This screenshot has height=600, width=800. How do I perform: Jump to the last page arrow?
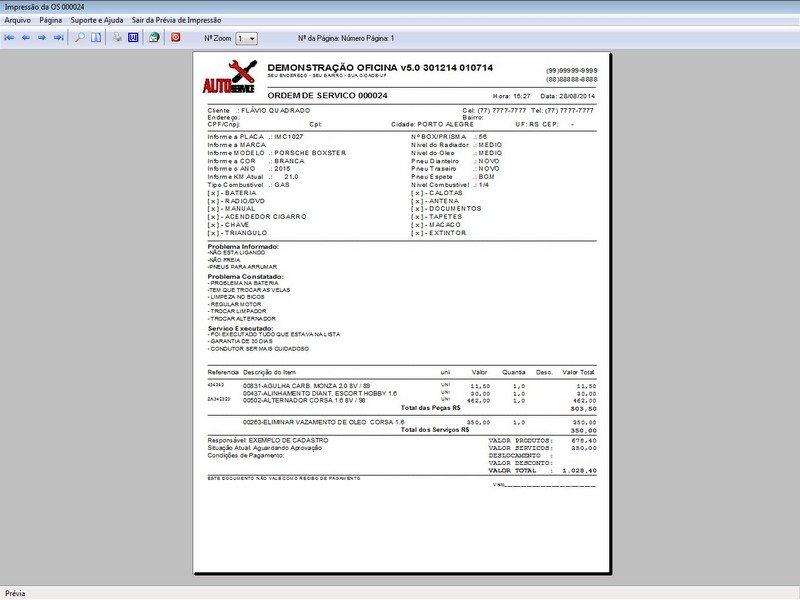pyautogui.click(x=58, y=38)
